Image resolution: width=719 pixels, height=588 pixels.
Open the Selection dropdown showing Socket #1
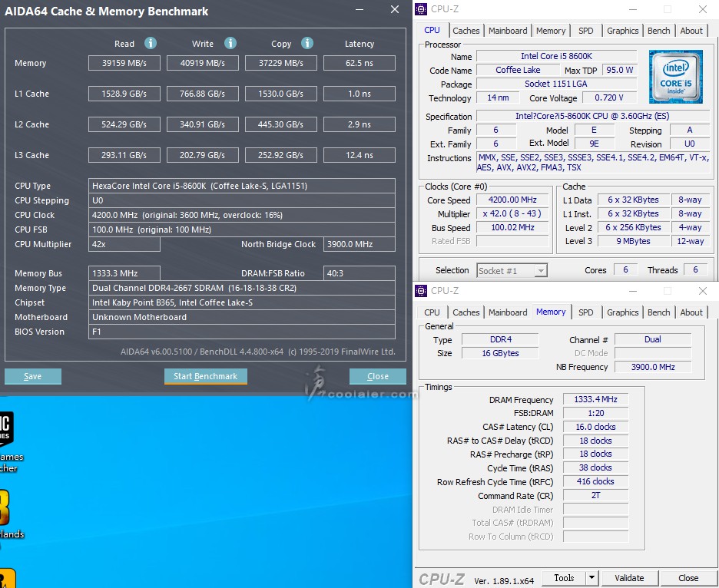(541, 271)
